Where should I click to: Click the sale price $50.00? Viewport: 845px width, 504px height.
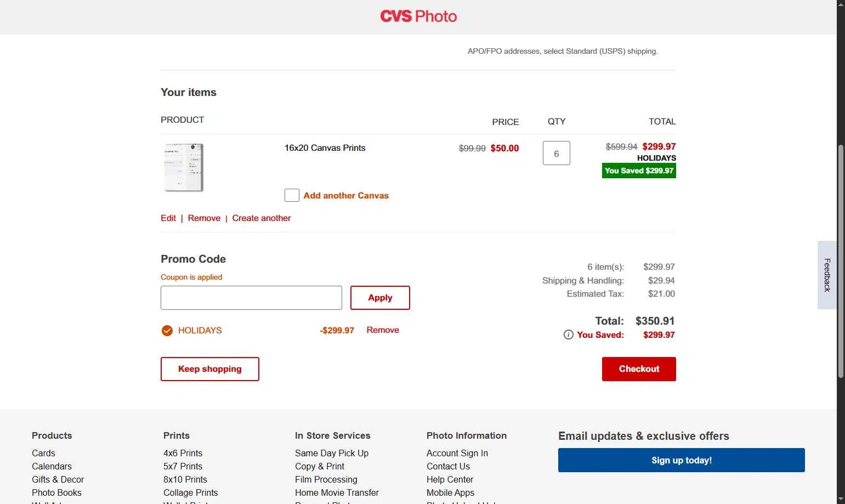coord(504,148)
